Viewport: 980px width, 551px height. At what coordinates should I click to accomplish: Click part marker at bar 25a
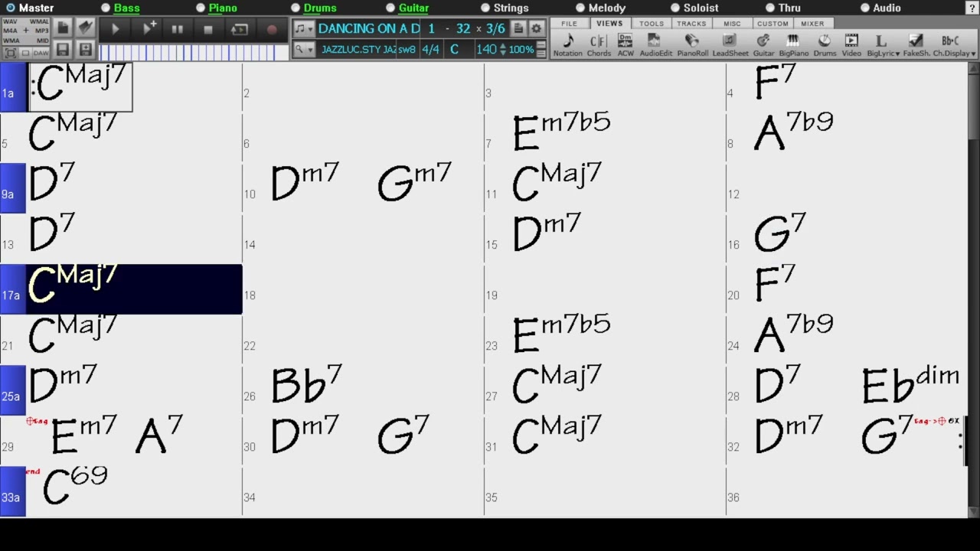(12, 390)
